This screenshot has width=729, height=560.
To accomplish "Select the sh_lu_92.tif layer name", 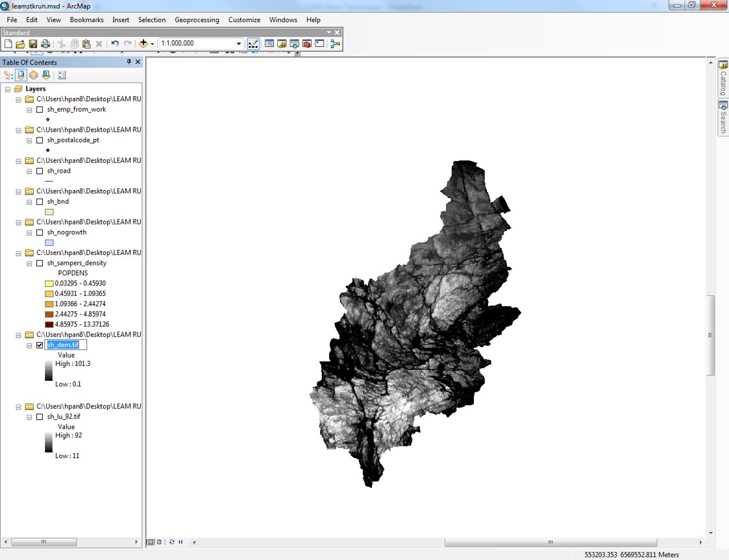I will click(x=64, y=417).
